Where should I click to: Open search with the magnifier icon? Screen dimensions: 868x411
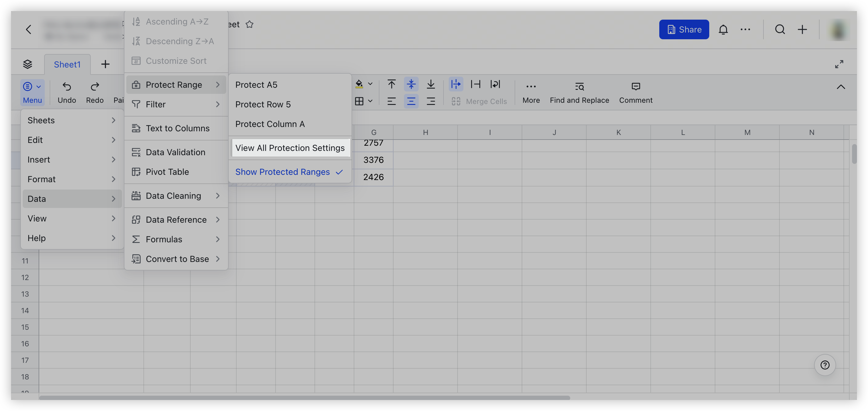pyautogui.click(x=780, y=29)
